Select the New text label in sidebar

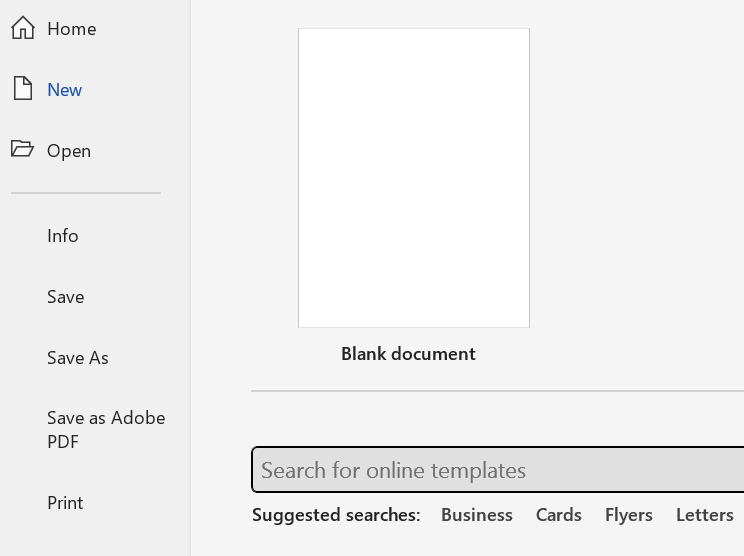tap(65, 90)
